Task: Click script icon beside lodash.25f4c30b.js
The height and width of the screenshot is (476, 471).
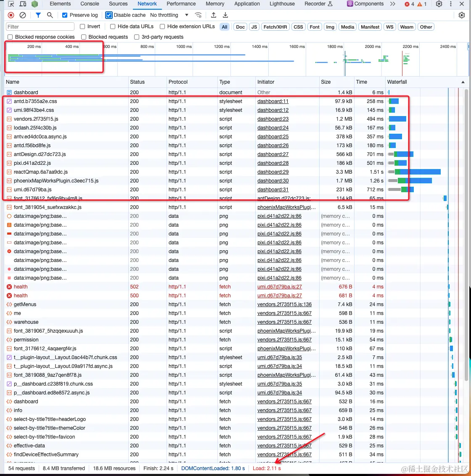Action: pyautogui.click(x=9, y=128)
